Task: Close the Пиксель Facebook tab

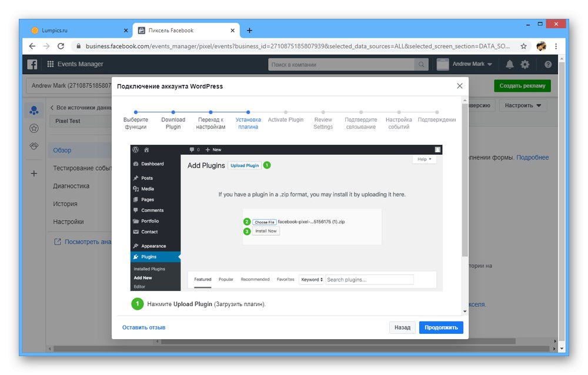Action: pyautogui.click(x=232, y=31)
